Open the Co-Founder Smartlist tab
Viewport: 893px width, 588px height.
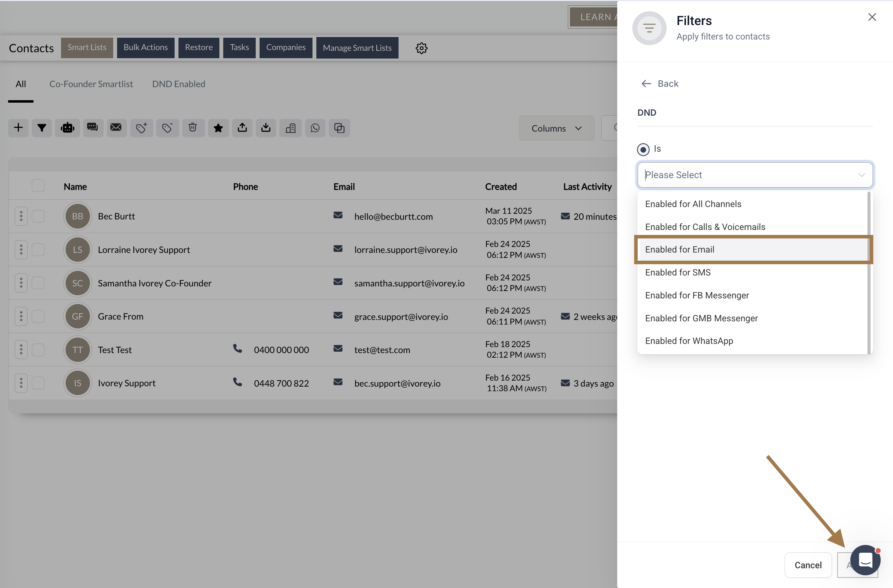click(91, 84)
